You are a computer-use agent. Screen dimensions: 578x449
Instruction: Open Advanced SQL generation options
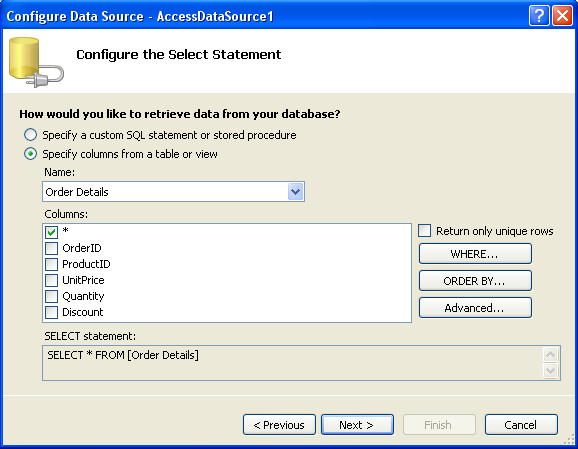475,307
